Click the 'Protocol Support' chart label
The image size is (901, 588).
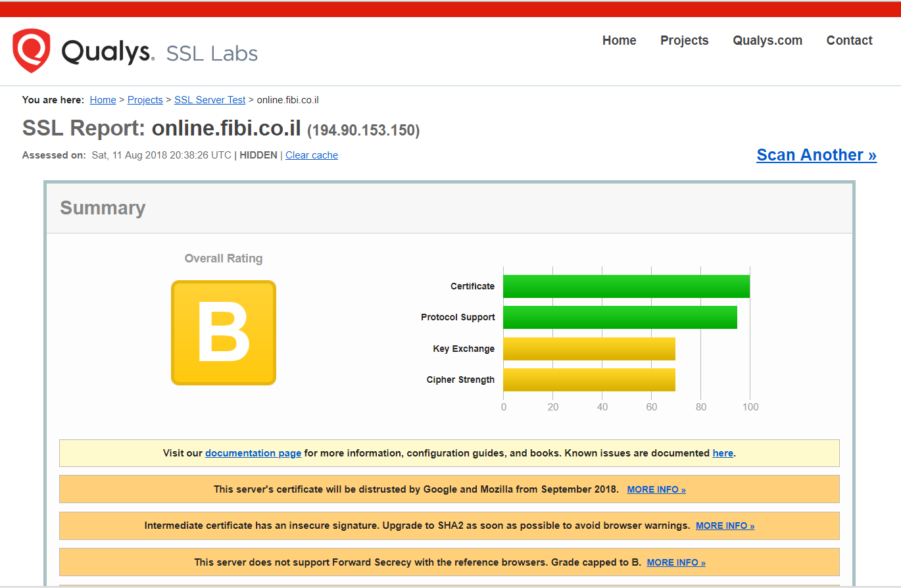(x=458, y=317)
